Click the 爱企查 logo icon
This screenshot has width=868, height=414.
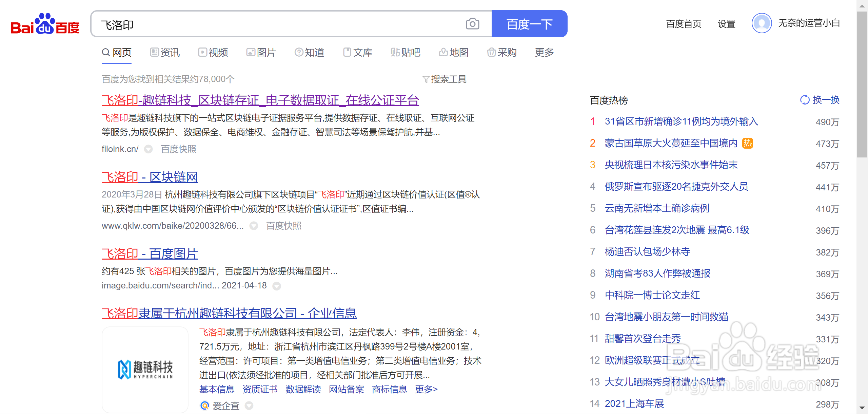(204, 405)
